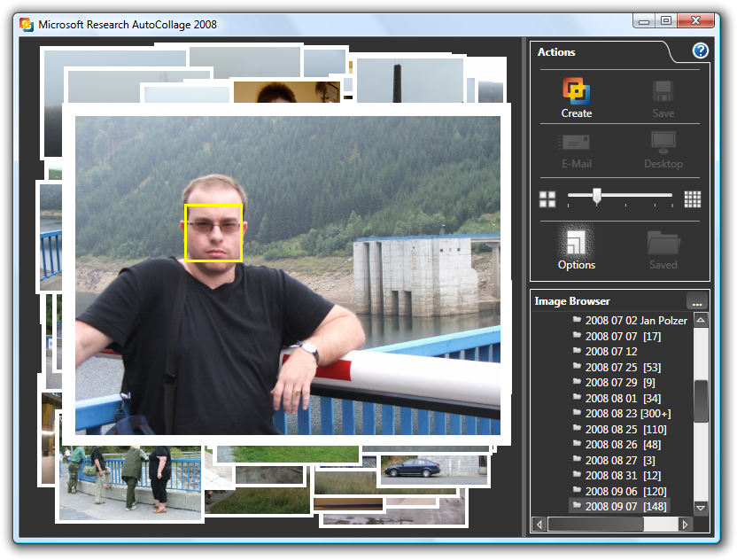
Task: Select folder text 2008 08 27 [3]
Action: (620, 461)
